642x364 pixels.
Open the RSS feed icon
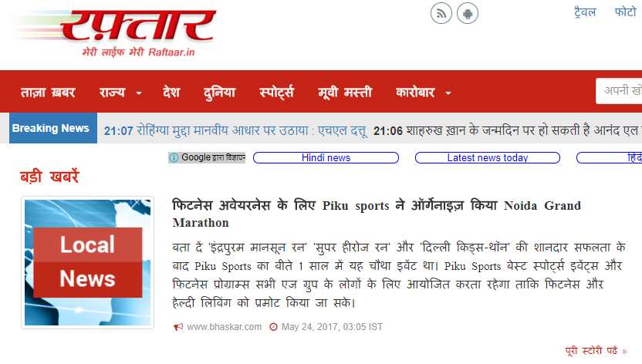(x=441, y=14)
